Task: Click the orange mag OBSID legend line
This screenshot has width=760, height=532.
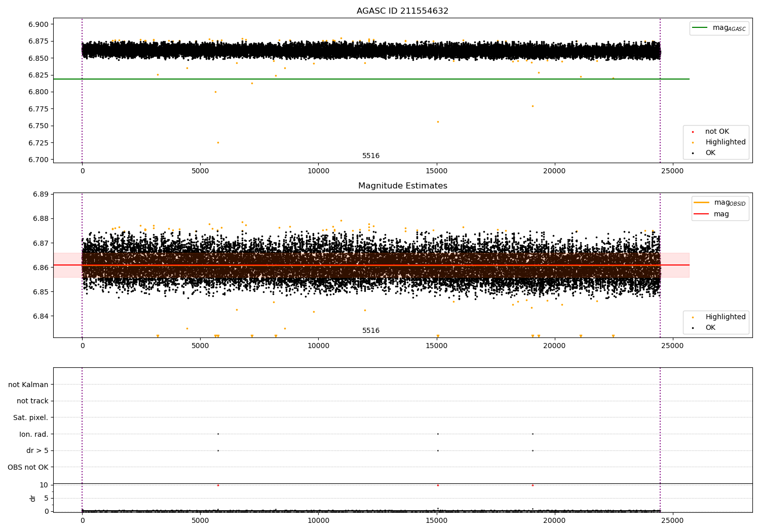Action: (701, 203)
